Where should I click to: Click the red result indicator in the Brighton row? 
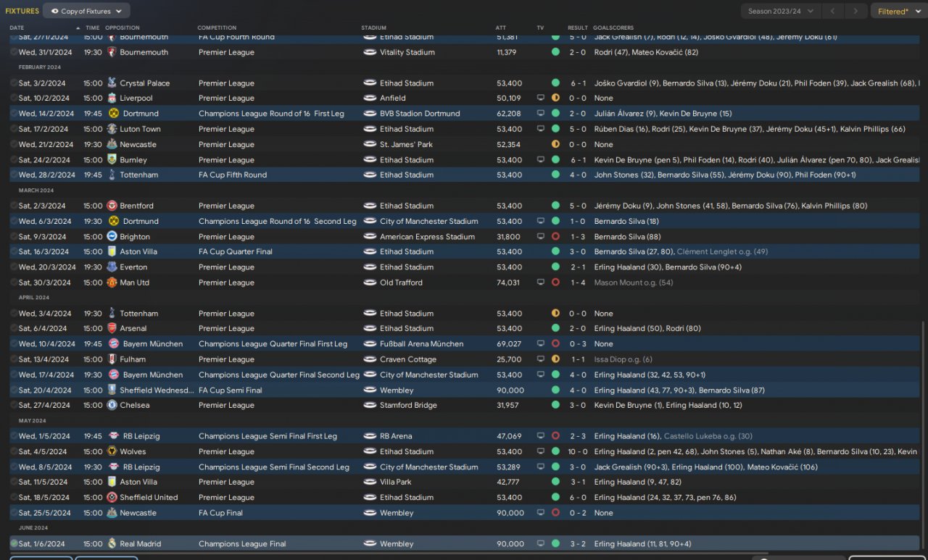pyautogui.click(x=555, y=237)
